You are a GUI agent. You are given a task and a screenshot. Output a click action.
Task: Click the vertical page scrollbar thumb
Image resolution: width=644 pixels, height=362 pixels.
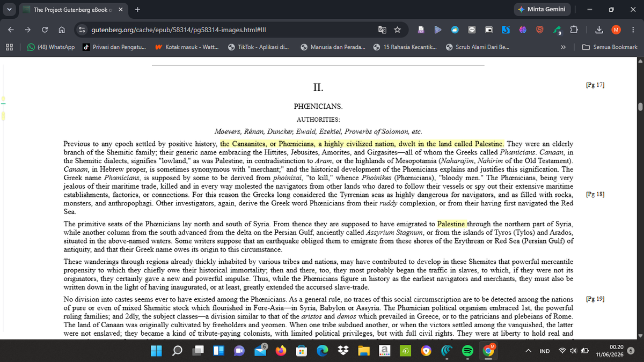pos(640,106)
